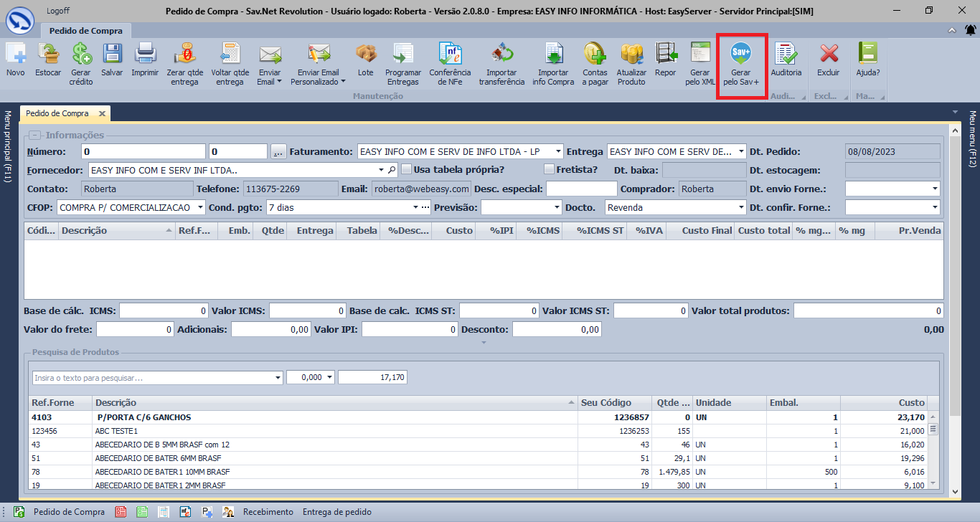980x522 pixels.
Task: Select ABECEDARIO DE BATER 6MM BRASF row
Action: click(x=478, y=458)
